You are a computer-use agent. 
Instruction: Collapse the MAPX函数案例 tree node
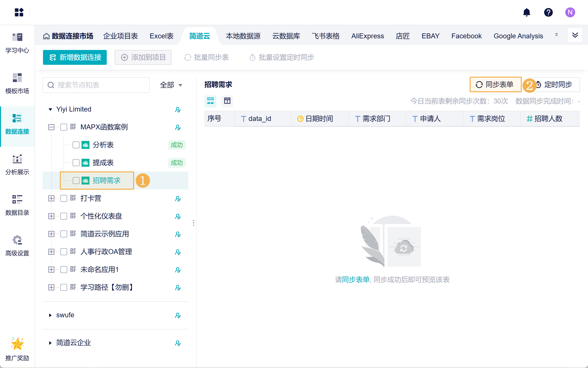(x=51, y=127)
